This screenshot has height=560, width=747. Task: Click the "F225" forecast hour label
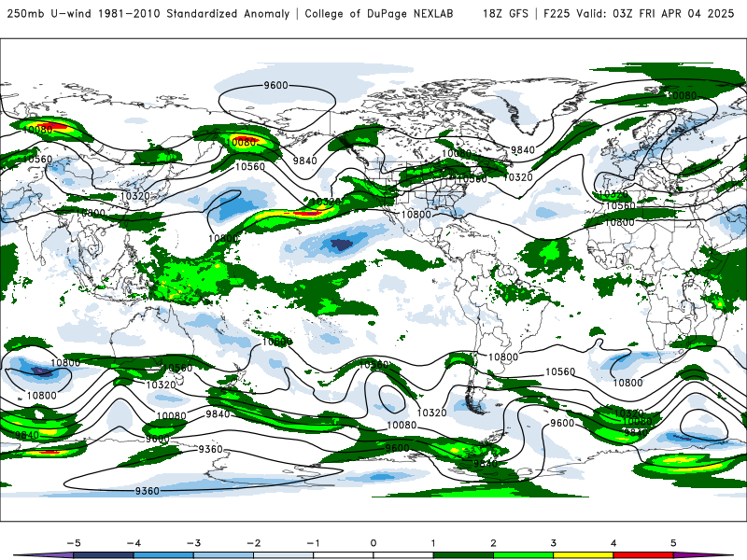tap(557, 13)
